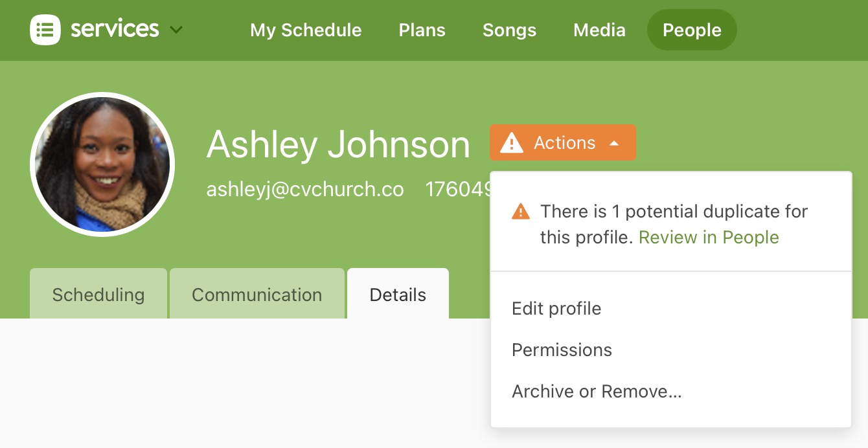
Task: Click the warning triangle on Actions button
Action: (x=512, y=142)
